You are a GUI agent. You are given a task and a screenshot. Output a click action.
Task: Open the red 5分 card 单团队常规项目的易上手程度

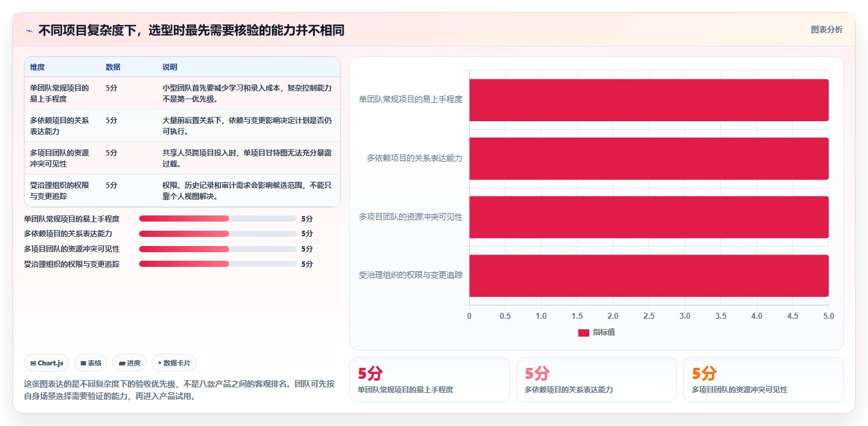[x=429, y=379]
